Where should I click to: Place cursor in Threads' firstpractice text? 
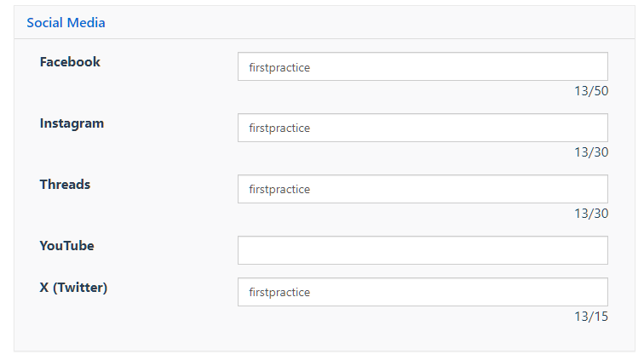coord(279,190)
